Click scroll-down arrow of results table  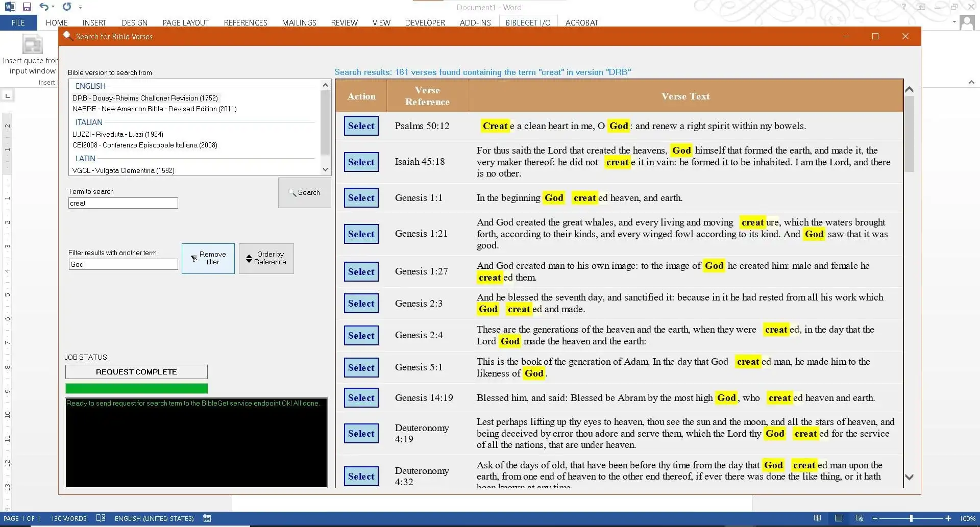909,477
